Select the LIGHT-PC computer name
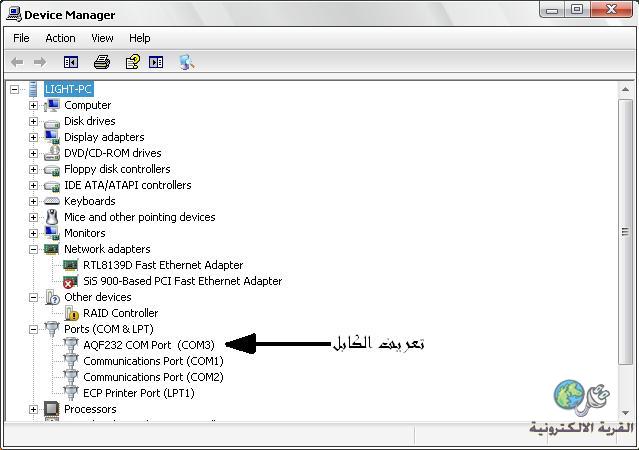This screenshot has width=639, height=450. pos(68,89)
